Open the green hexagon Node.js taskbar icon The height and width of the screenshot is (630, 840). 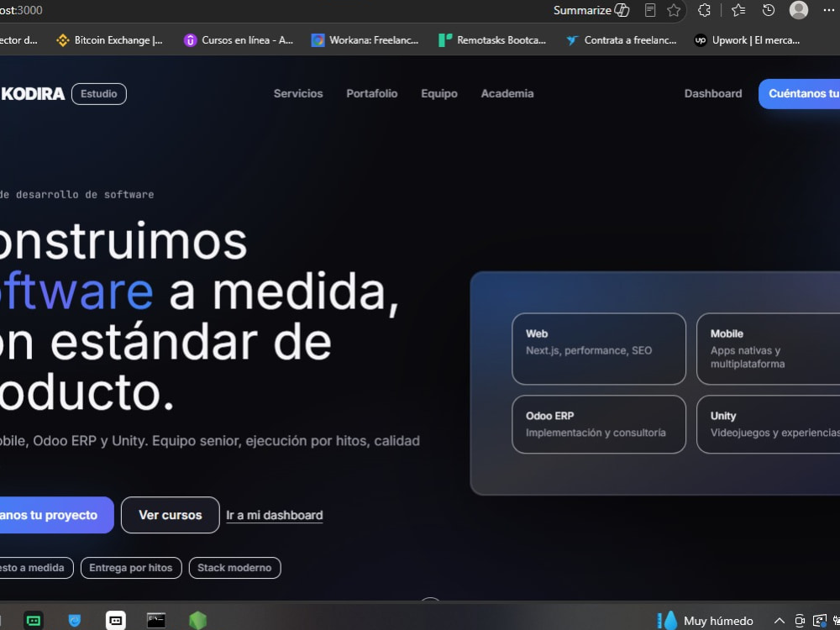(197, 621)
